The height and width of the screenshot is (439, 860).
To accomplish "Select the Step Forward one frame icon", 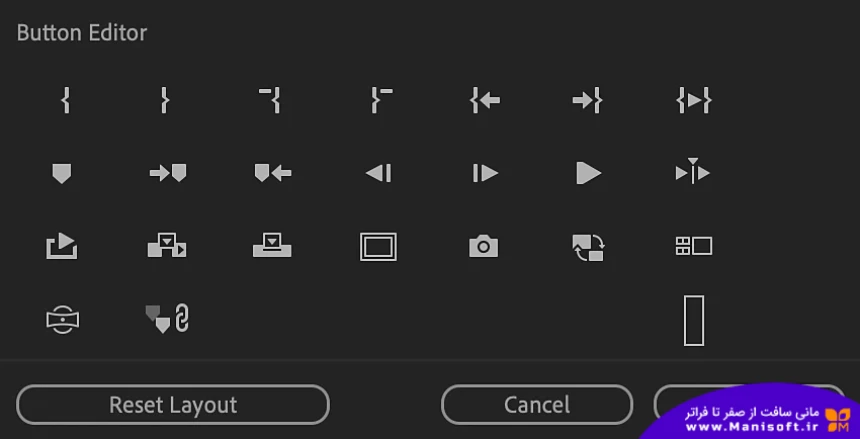I will [x=485, y=173].
